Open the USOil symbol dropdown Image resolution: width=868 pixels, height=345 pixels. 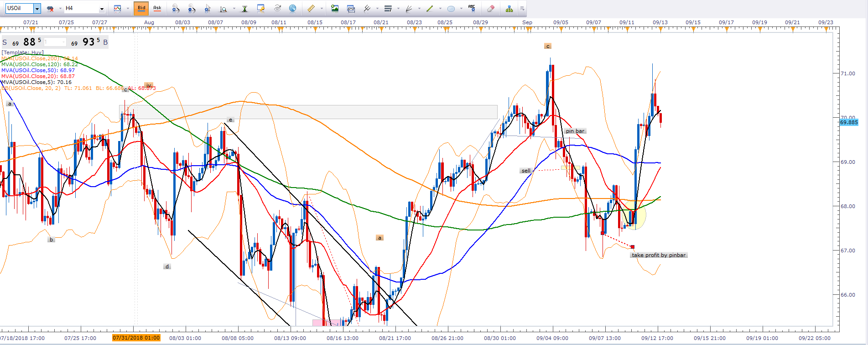(x=37, y=8)
